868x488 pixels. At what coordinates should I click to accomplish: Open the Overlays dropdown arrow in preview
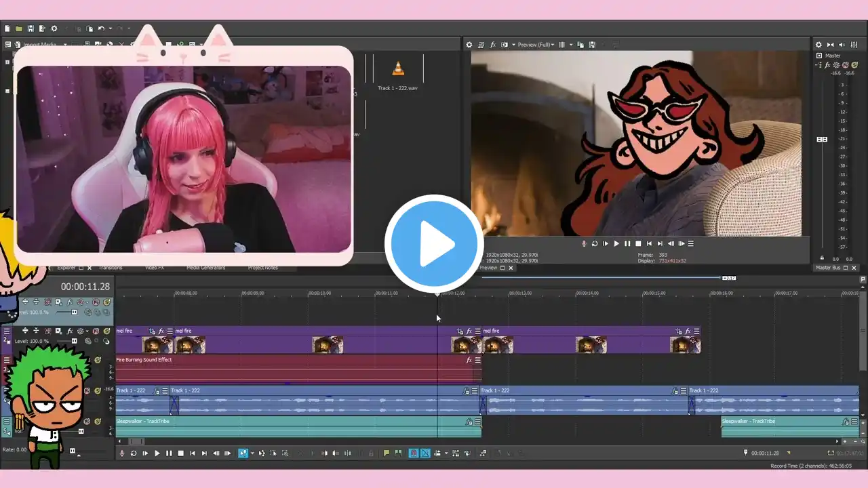571,45
